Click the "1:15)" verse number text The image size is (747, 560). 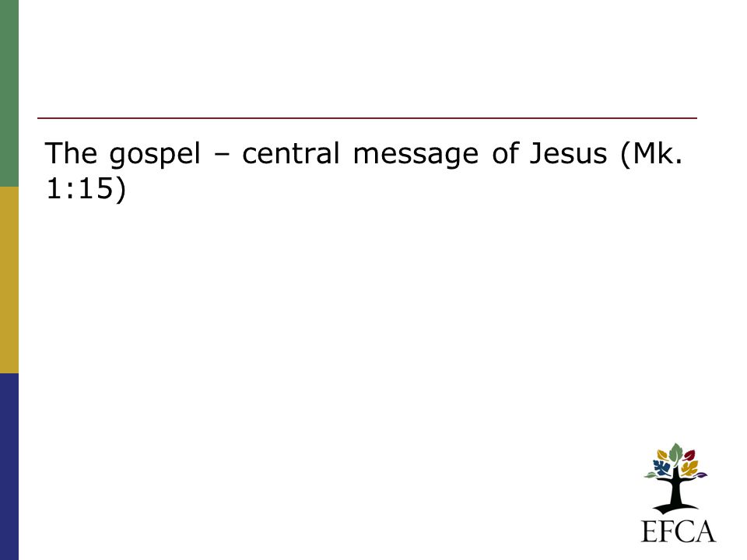(x=86, y=188)
